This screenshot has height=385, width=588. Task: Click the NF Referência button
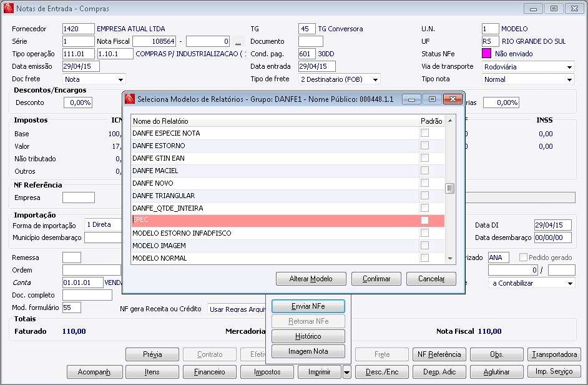439,354
